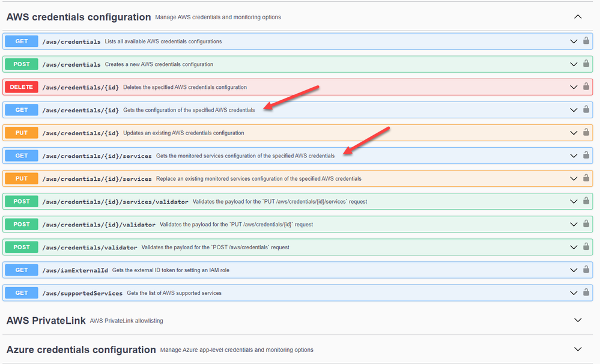Open POST /aws/credentials/{id}/services/validator endpoint path
600x364 pixels.
(115, 202)
